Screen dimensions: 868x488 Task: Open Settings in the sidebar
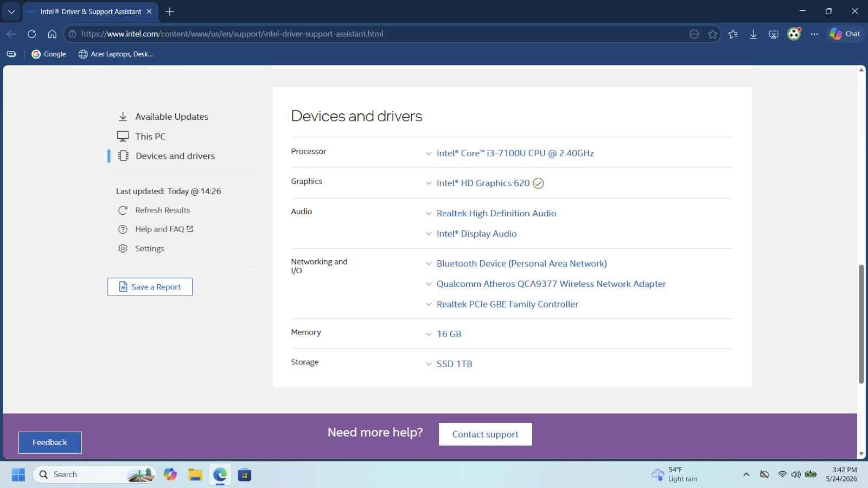pos(149,248)
